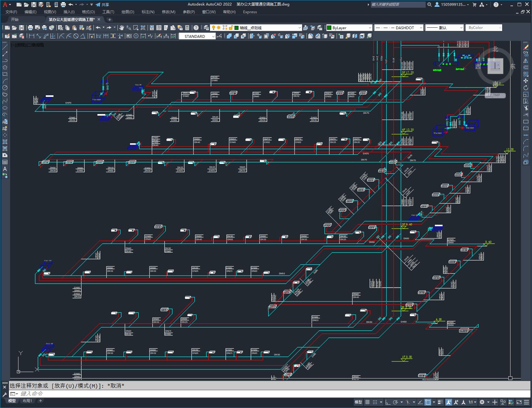
Task: Expand the user account 1505999135 dropdown
Action: tap(452, 5)
